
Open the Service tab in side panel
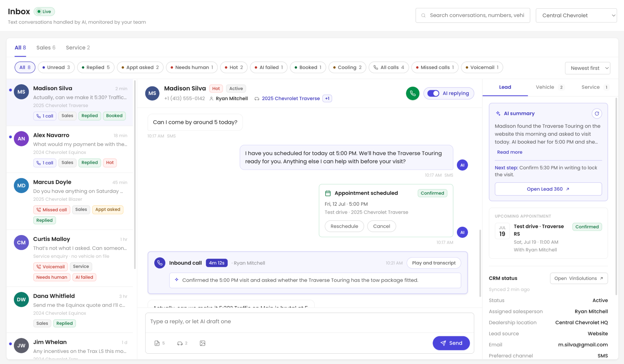(x=595, y=87)
